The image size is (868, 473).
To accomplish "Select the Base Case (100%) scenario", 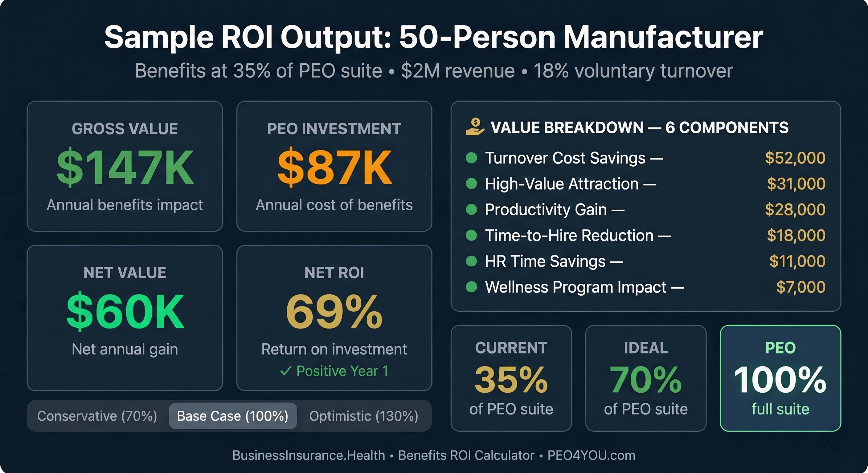I will click(x=232, y=416).
